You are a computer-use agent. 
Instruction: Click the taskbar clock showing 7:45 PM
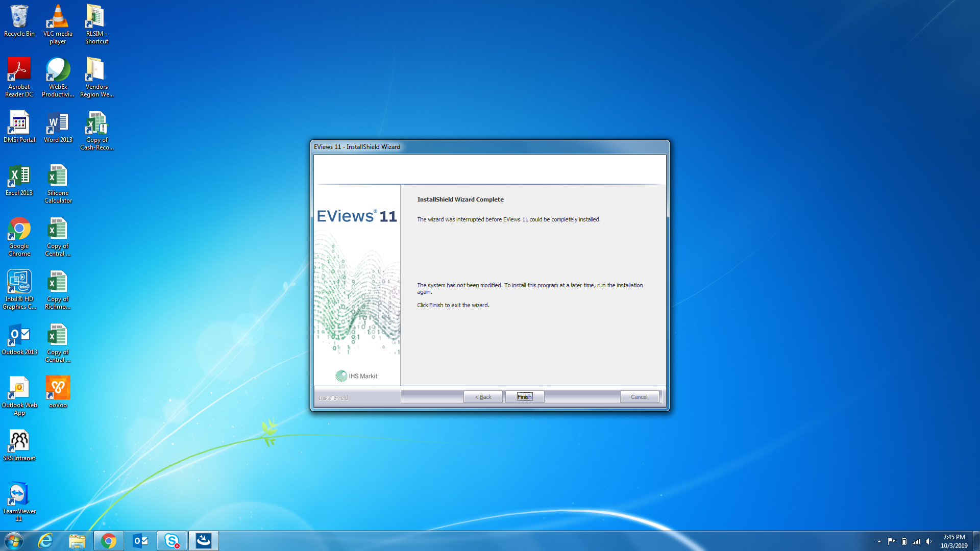pyautogui.click(x=953, y=541)
